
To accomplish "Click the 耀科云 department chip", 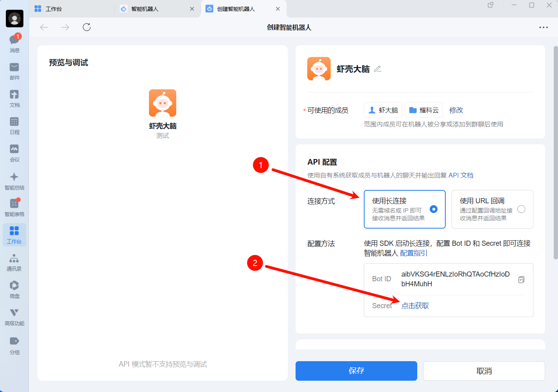I will tap(424, 110).
